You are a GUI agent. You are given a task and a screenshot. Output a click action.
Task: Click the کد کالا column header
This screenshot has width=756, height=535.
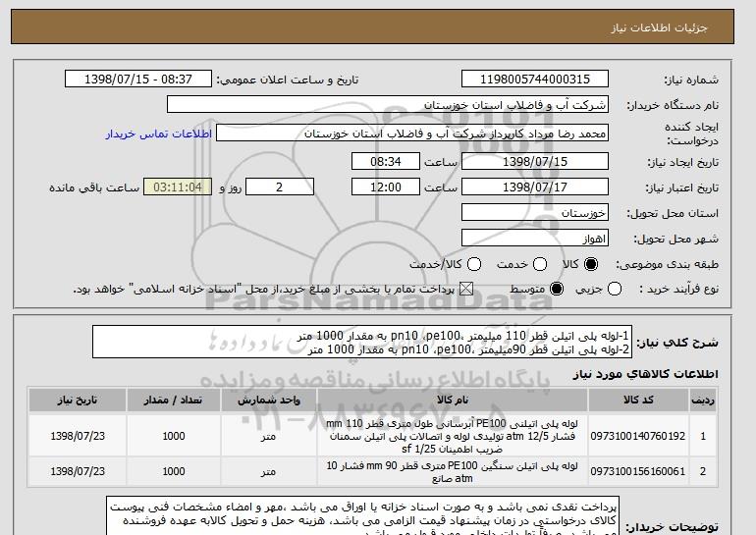point(638,401)
